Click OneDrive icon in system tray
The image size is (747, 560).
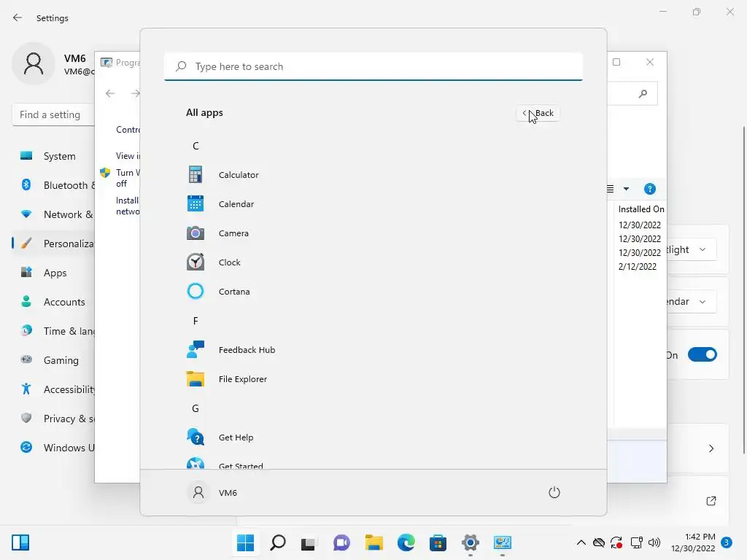tap(599, 542)
